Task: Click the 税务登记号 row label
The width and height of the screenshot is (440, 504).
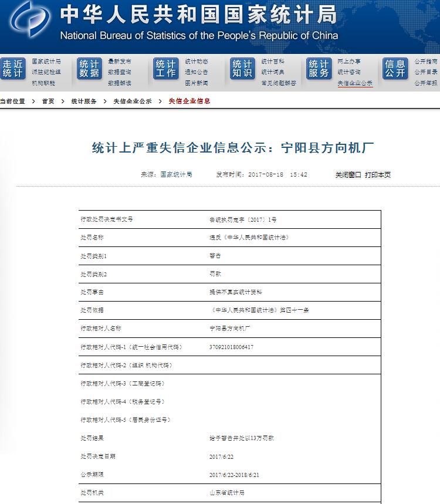Action: click(x=123, y=402)
